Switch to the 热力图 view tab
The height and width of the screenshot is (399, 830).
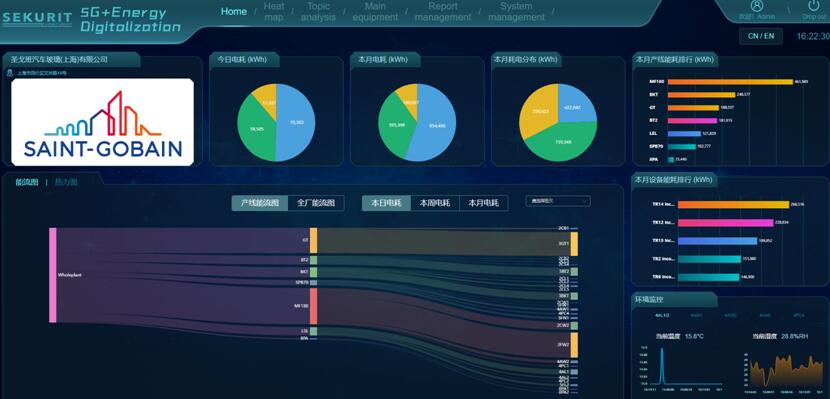click(66, 182)
